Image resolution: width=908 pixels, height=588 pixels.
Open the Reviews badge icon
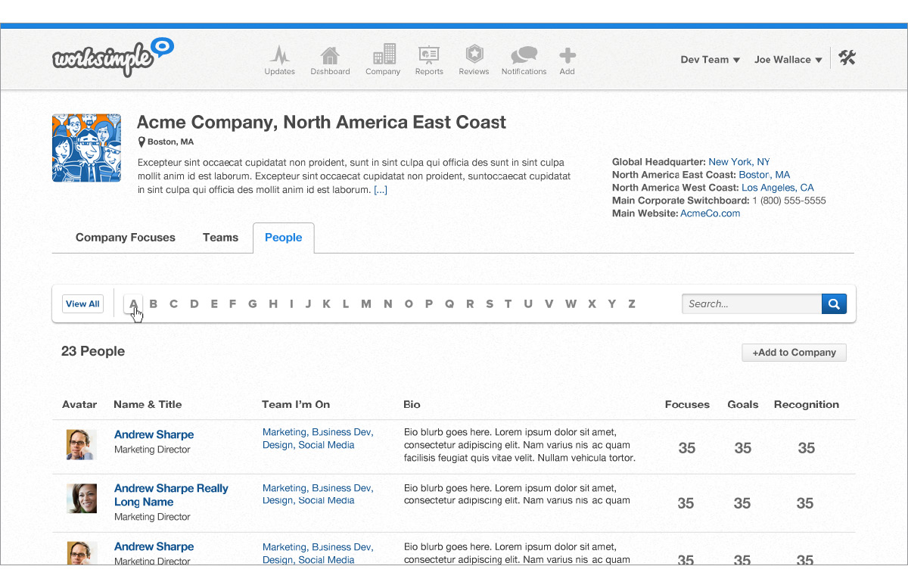(474, 55)
